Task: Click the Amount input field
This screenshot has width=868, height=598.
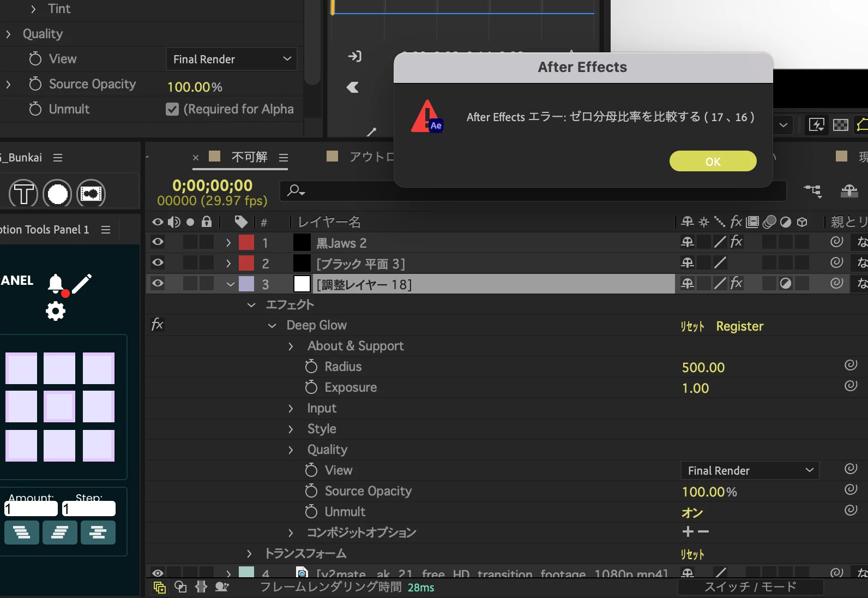Action: tap(31, 509)
